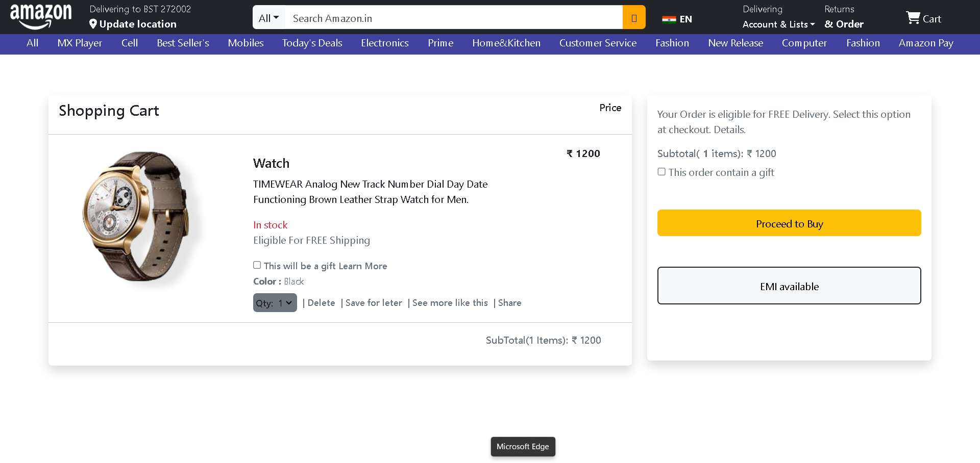Open the Qty quantity dropdown

(275, 303)
